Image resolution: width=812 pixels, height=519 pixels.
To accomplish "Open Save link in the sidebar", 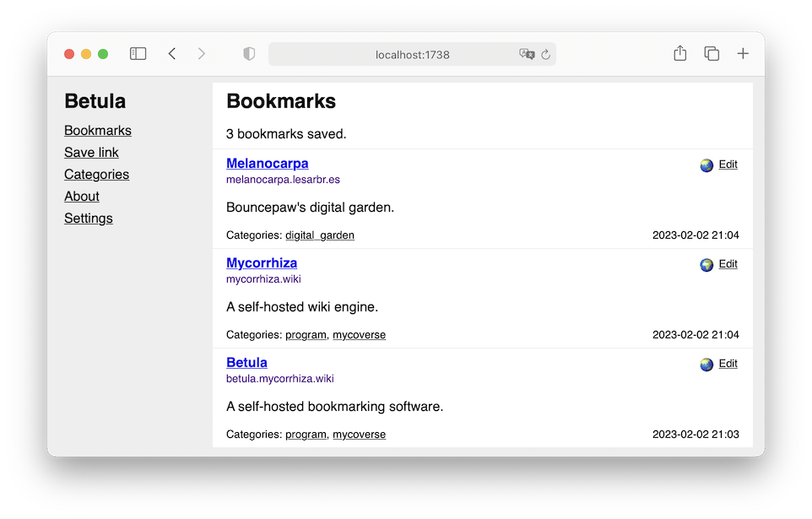I will [91, 153].
